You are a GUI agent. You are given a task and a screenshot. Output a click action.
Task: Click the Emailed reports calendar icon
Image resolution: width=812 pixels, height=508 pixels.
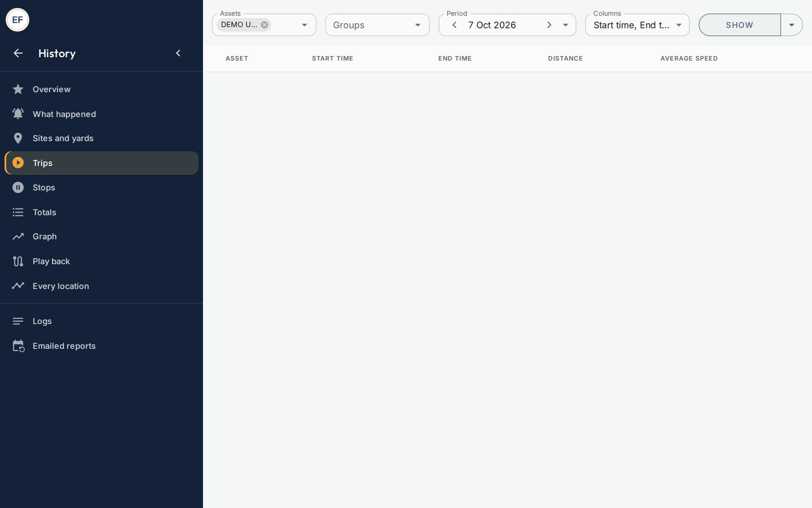(x=18, y=346)
